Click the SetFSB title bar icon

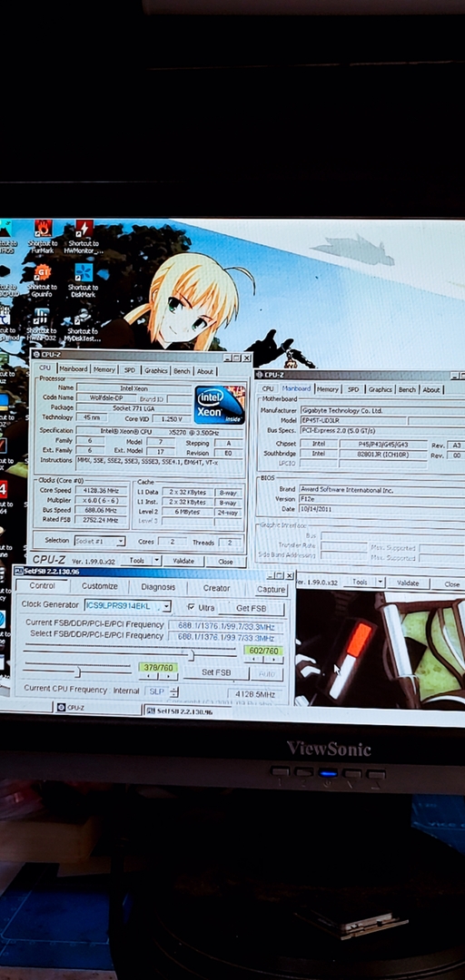[18, 572]
